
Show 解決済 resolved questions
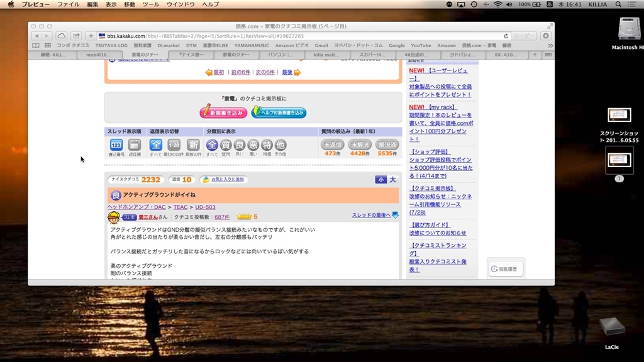pos(387,145)
